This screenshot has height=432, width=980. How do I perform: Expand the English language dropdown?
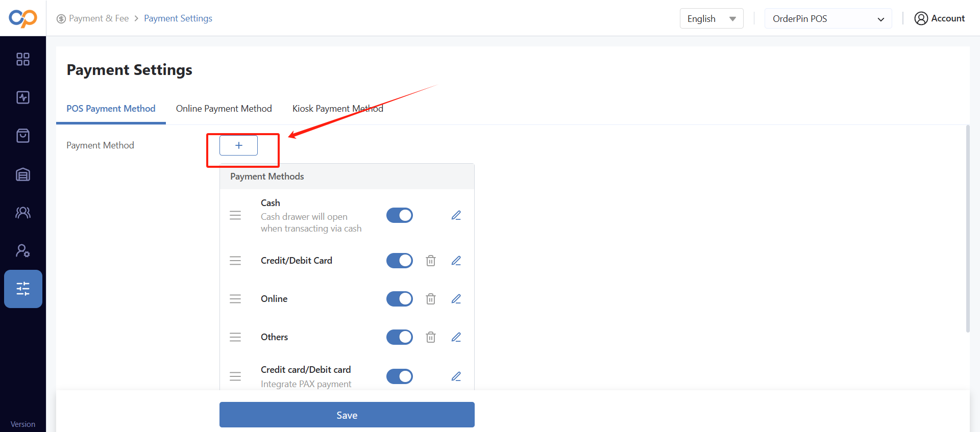712,19
